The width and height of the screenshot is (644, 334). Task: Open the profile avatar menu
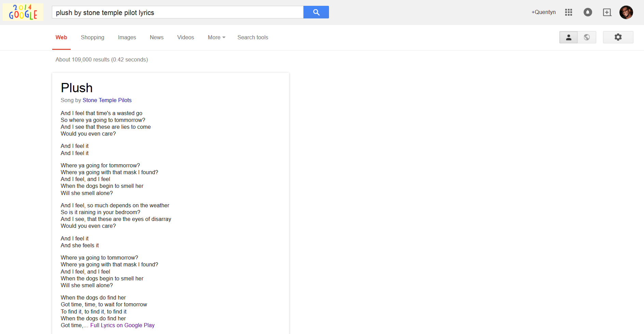pos(626,12)
